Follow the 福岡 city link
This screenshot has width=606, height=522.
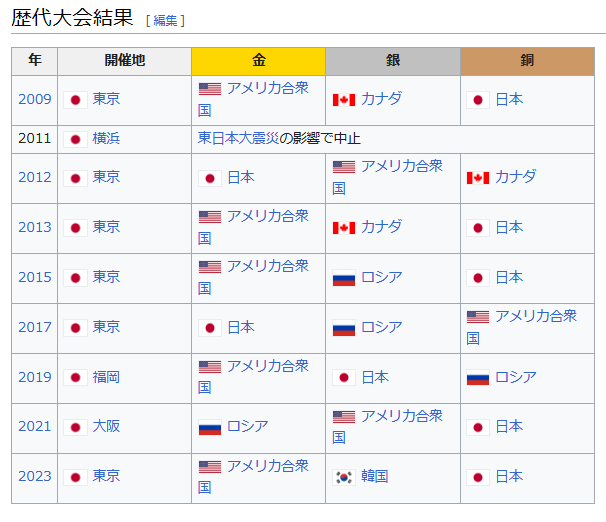pyautogui.click(x=106, y=377)
